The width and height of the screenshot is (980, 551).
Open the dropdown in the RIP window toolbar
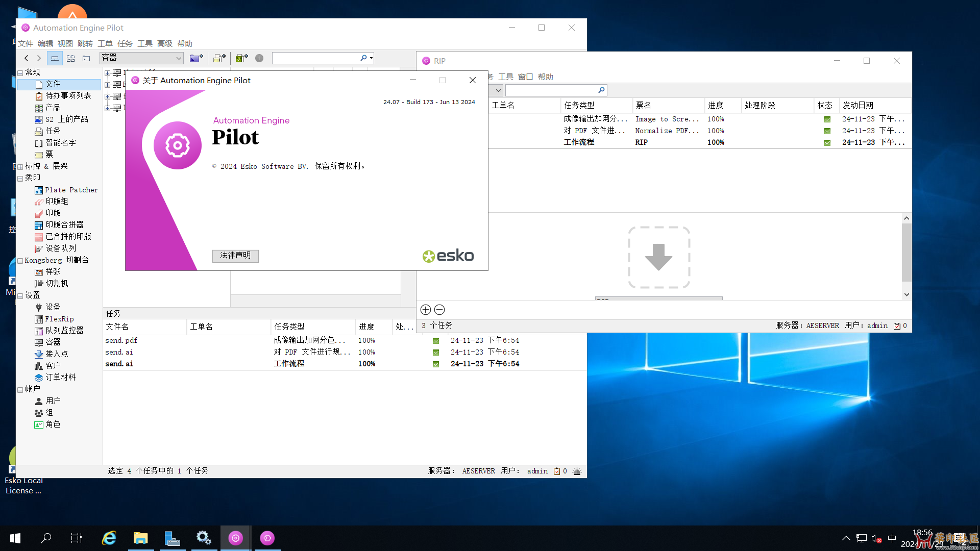point(498,90)
